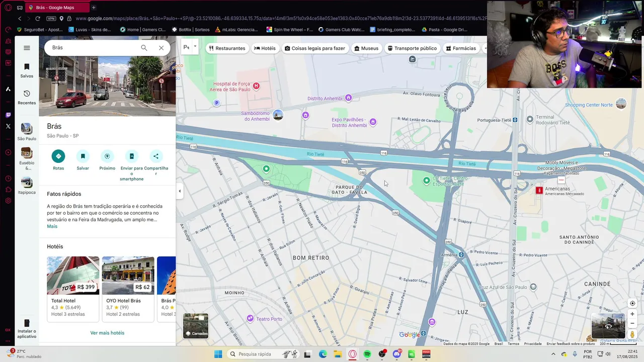Select the São Paulo recent place shortcut
The image size is (644, 362).
(27, 132)
